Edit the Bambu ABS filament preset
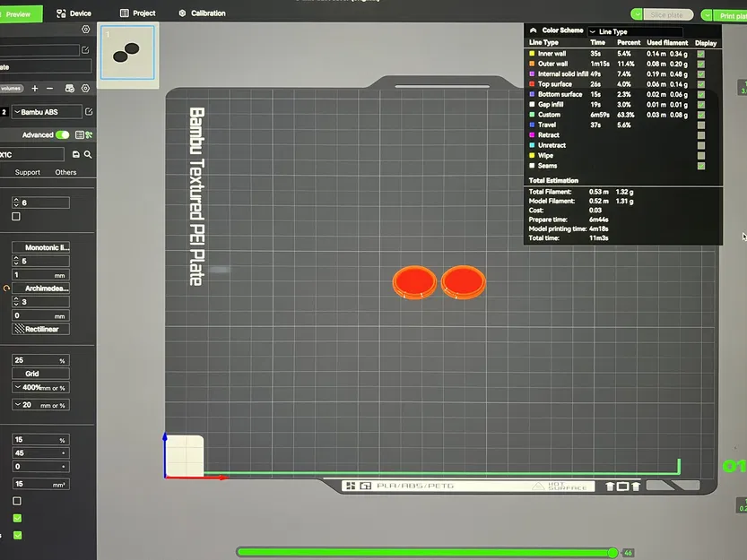The image size is (747, 560). click(89, 111)
